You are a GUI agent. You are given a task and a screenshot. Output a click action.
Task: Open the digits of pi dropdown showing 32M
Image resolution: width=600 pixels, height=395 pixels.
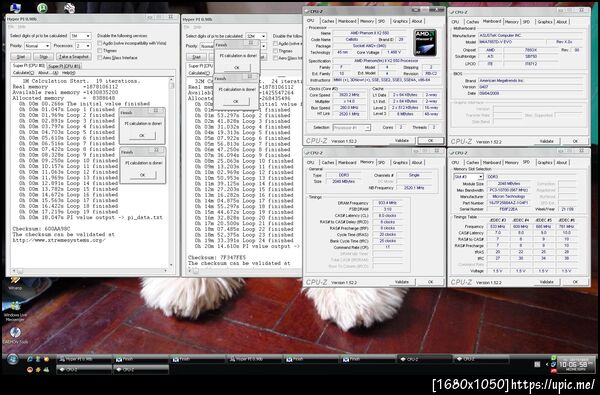coord(256,36)
